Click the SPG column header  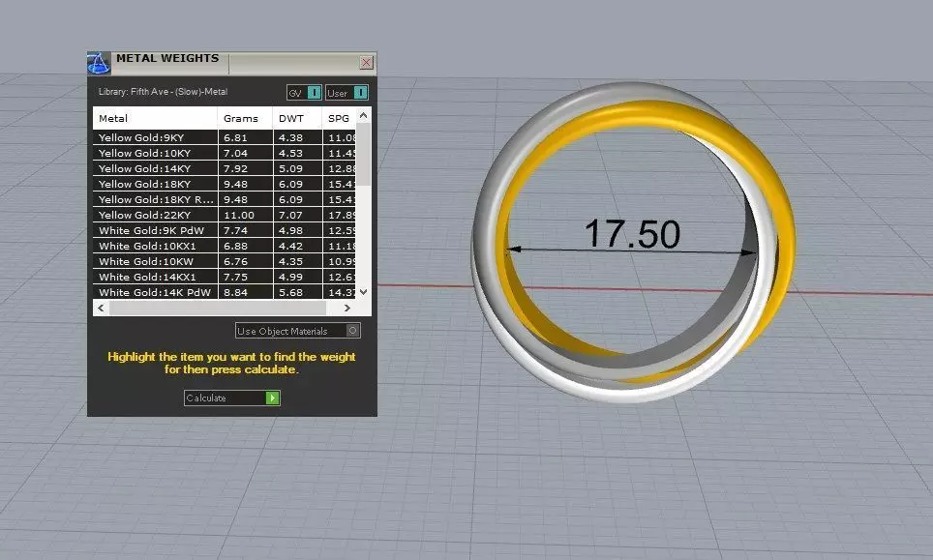tap(339, 118)
